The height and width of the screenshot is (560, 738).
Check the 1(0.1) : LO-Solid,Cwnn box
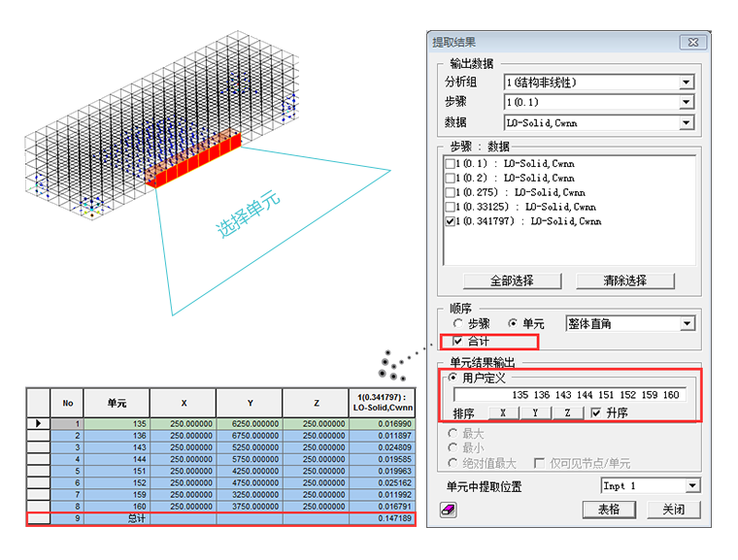(450, 164)
